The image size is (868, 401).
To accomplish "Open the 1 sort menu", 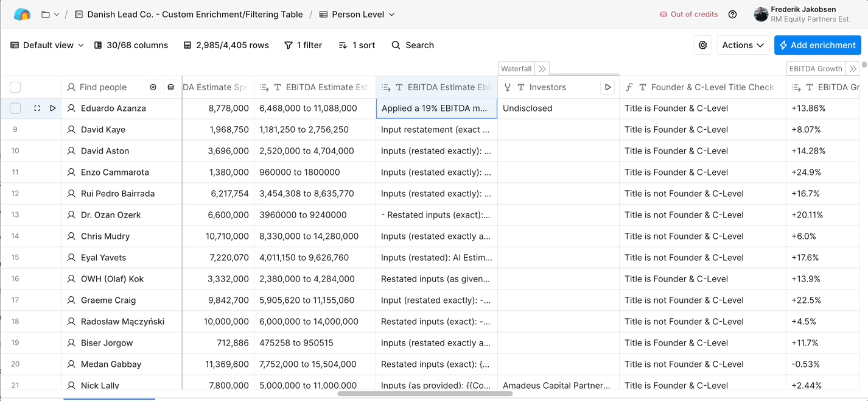I will 357,45.
